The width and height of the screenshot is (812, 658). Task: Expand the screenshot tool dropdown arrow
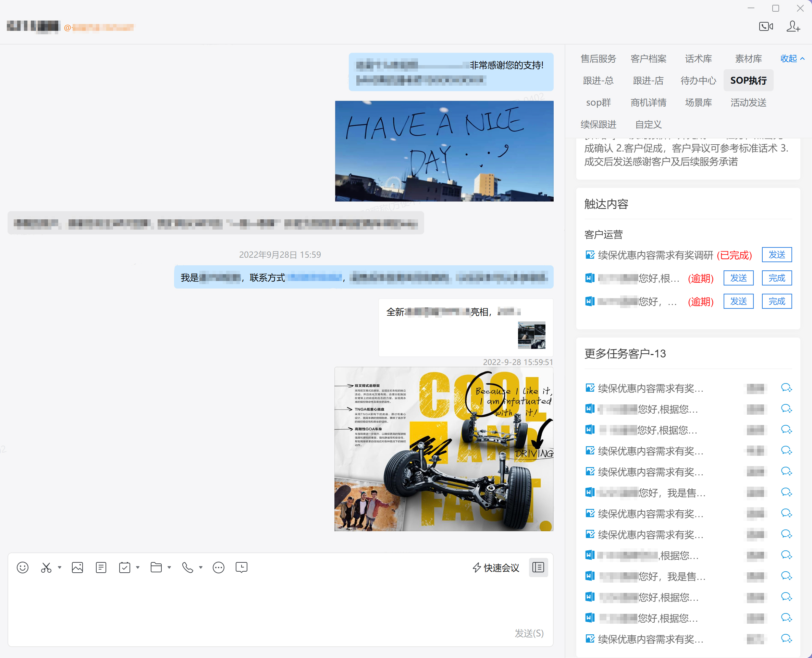pyautogui.click(x=60, y=568)
